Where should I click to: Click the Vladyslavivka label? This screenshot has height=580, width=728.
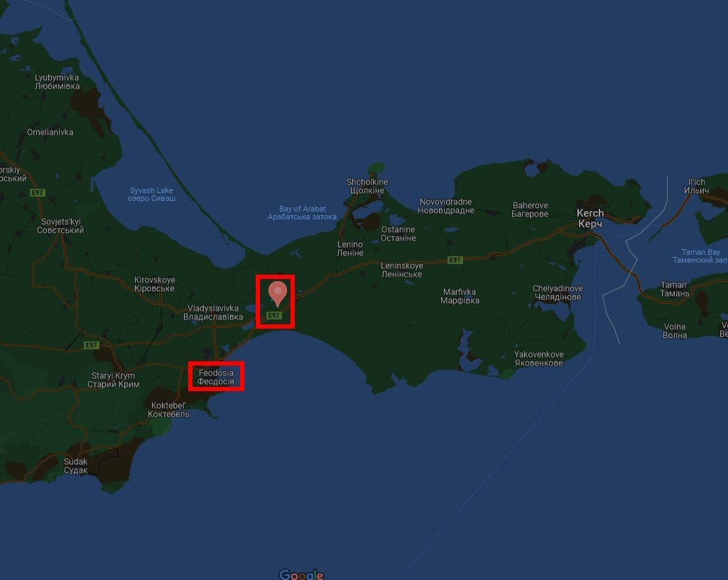213,312
